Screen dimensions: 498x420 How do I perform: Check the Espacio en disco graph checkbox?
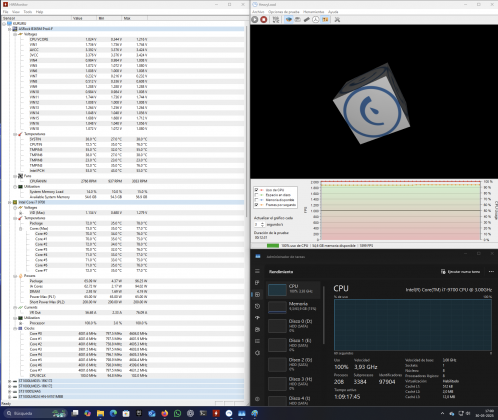(x=256, y=195)
